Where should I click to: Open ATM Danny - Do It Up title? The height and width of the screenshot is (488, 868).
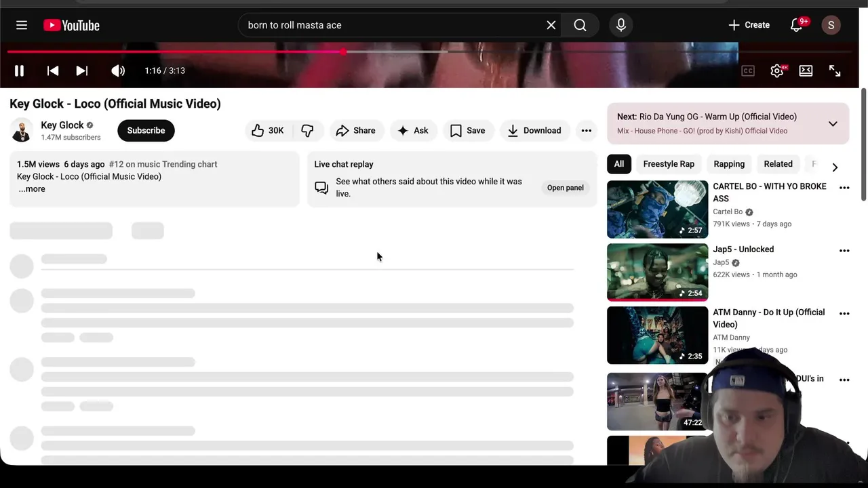coord(768,319)
